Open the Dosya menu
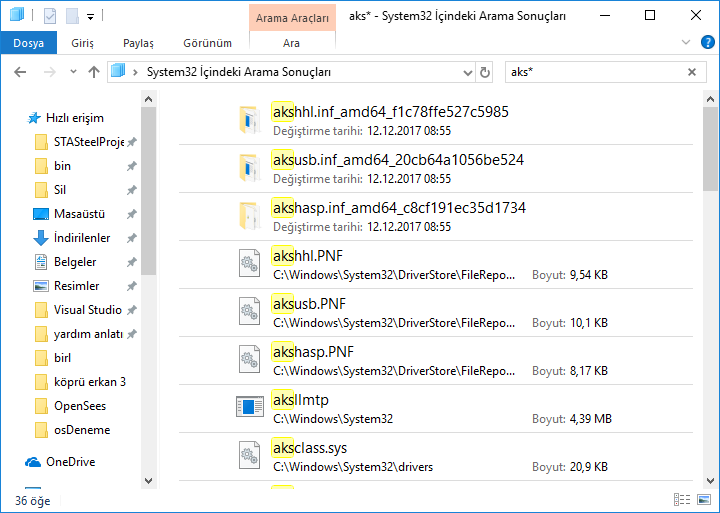720x513 pixels. pos(28,43)
